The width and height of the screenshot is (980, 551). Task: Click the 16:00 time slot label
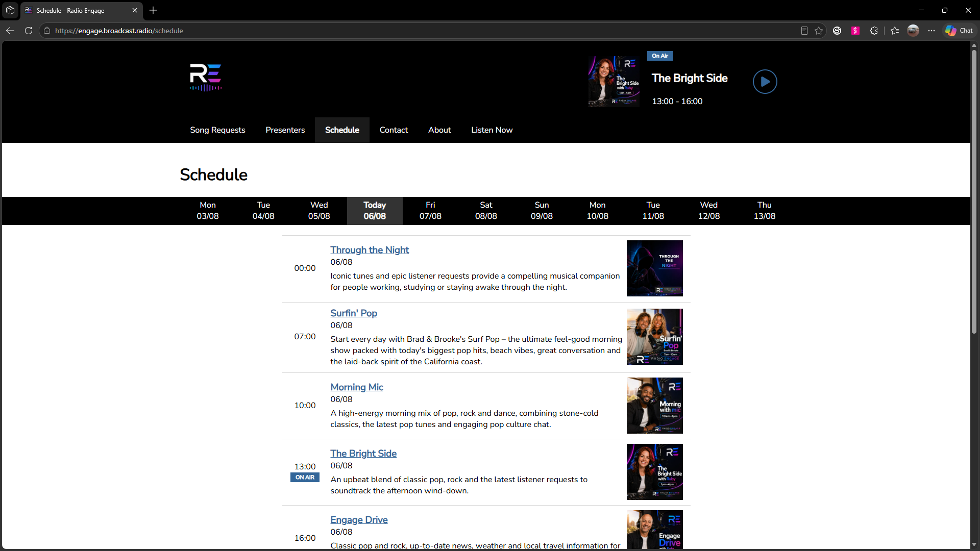(x=305, y=538)
